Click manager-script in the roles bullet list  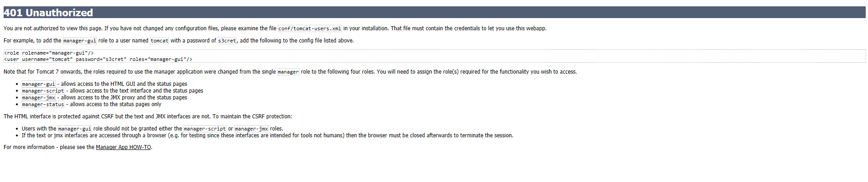(43, 91)
